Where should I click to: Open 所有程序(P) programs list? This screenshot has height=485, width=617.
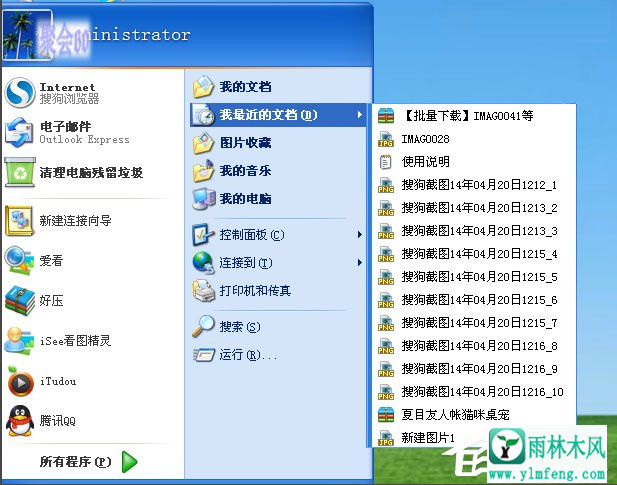click(75, 462)
